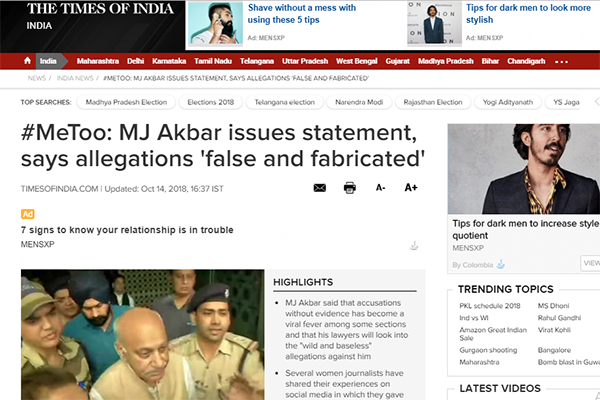Open 'Tips for dark men to increase style quotient'
This screenshot has height=400, width=600.
point(526,229)
